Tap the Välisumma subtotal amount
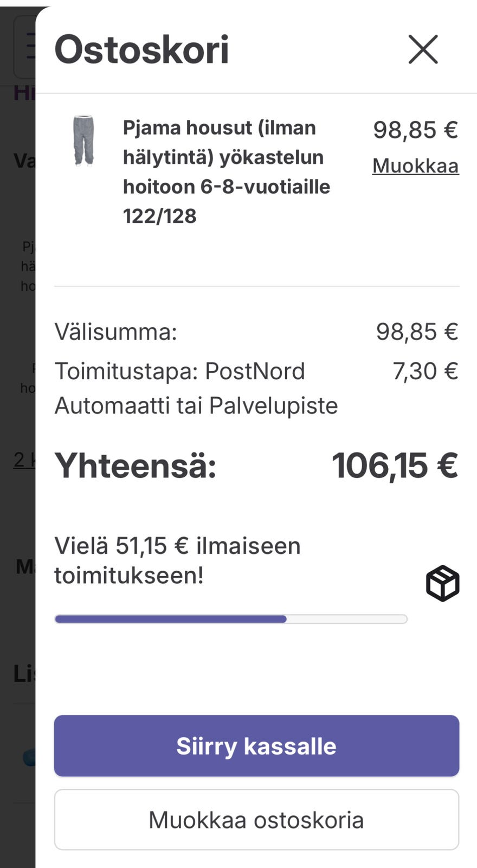The height and width of the screenshot is (868, 477). [x=417, y=331]
